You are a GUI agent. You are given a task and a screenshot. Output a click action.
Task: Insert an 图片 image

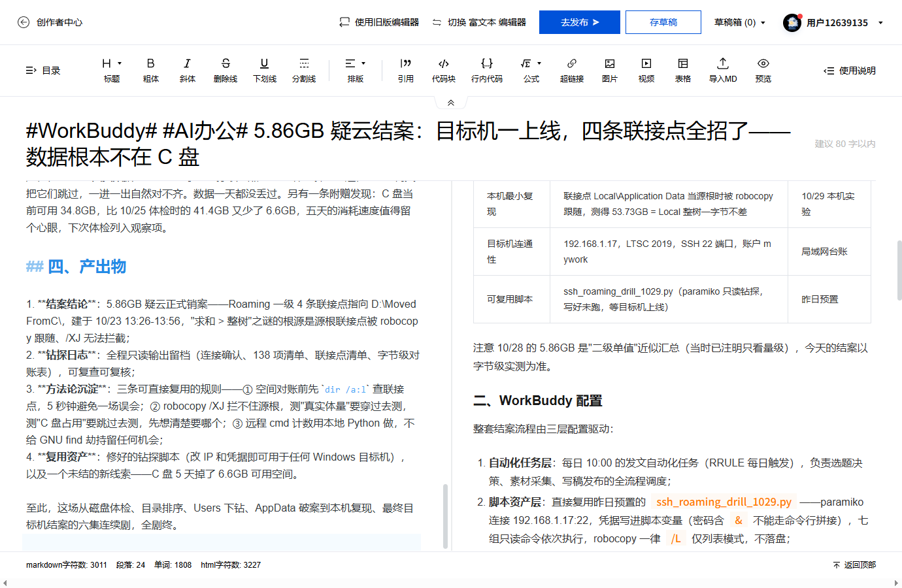[610, 71]
